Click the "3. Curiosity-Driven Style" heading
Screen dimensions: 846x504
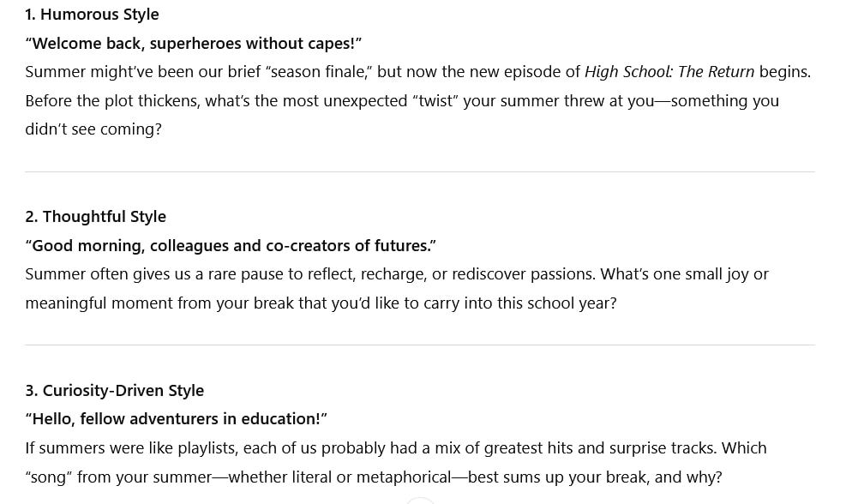[114, 391]
